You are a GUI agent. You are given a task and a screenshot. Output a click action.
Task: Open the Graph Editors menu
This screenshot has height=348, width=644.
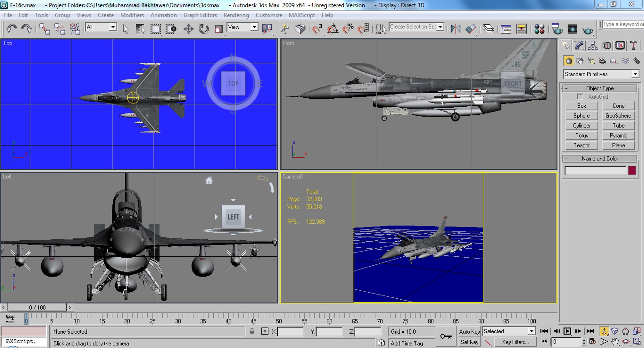pyautogui.click(x=200, y=15)
